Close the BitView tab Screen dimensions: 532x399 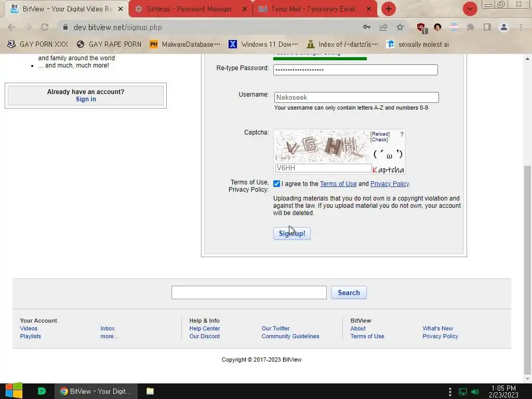[x=121, y=9]
